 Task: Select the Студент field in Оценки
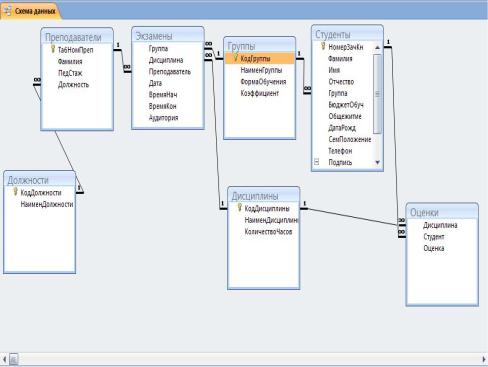[x=434, y=237]
